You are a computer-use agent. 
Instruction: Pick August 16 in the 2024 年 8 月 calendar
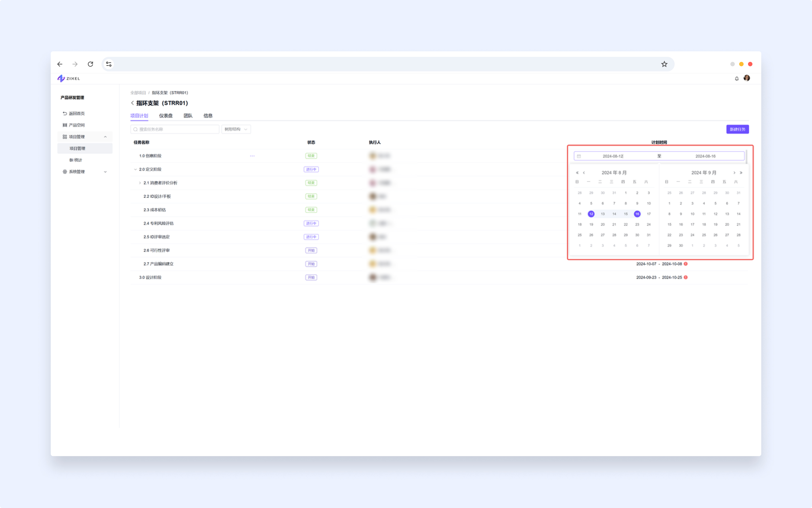pos(637,214)
